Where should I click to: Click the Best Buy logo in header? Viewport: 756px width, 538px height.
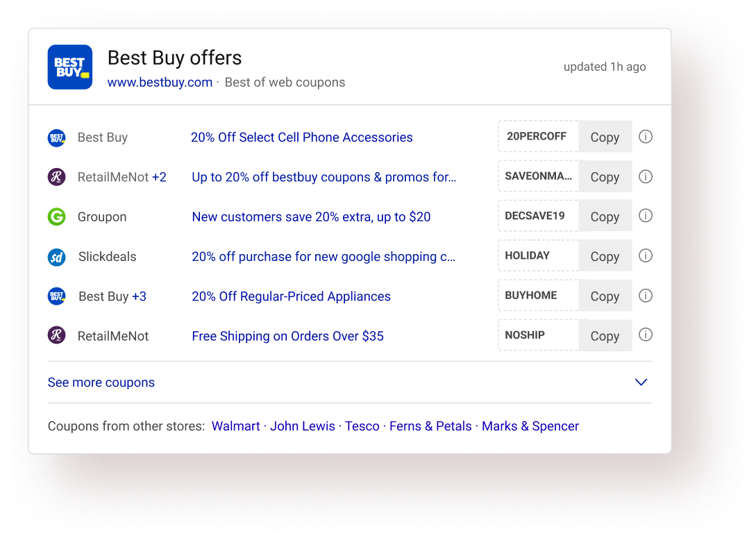click(x=69, y=67)
